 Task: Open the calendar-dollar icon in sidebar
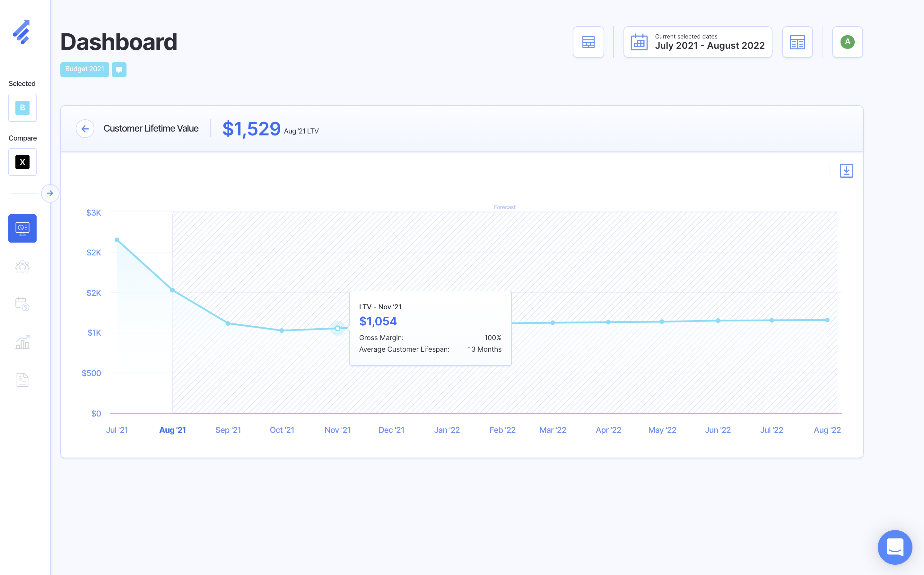point(22,304)
